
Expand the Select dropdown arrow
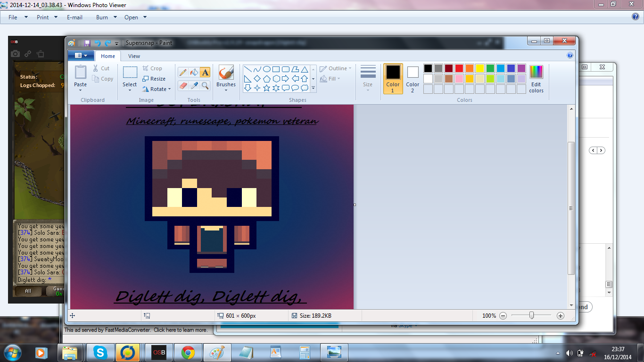[130, 90]
